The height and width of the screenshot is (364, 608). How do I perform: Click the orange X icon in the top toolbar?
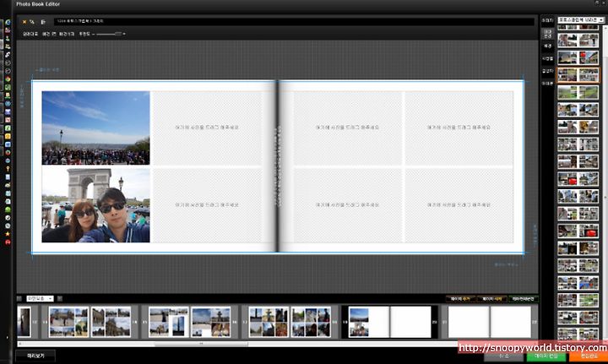(x=24, y=22)
